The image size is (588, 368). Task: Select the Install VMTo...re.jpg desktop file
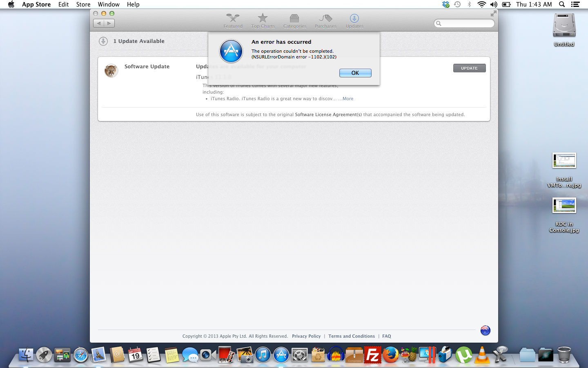pyautogui.click(x=564, y=170)
